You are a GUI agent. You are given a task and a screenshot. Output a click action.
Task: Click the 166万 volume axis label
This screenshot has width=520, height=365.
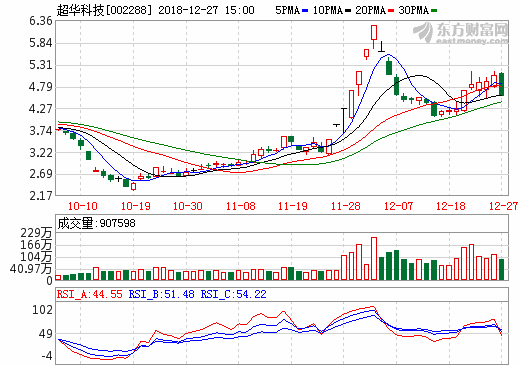pos(36,245)
